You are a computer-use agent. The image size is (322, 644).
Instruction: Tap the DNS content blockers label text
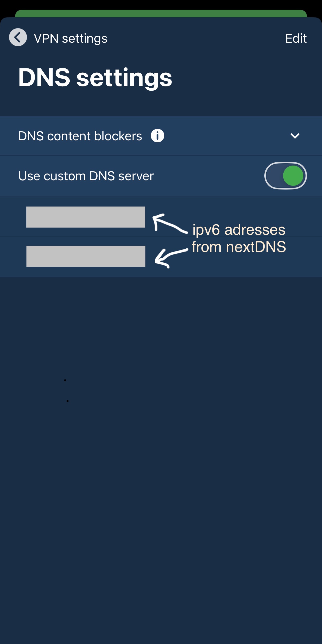80,136
